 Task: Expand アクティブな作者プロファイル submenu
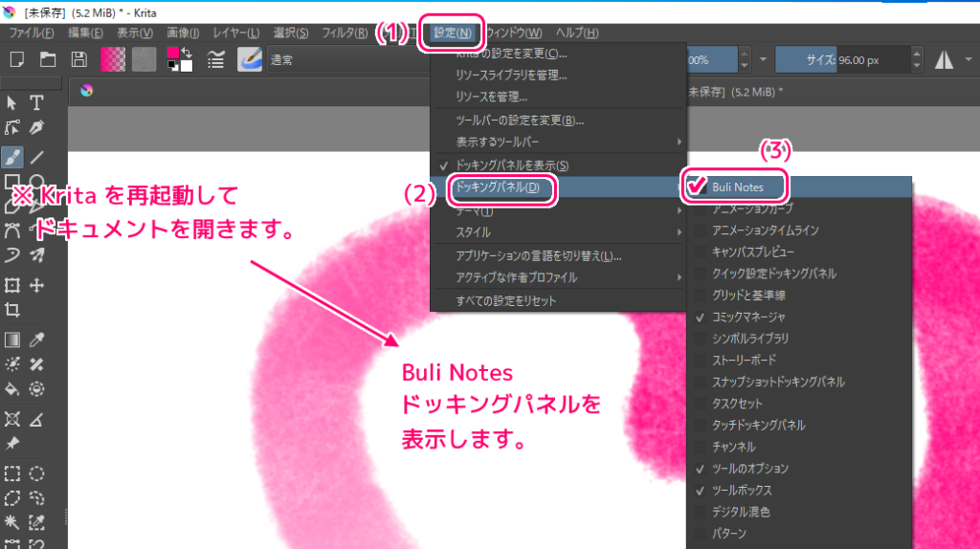(x=559, y=277)
